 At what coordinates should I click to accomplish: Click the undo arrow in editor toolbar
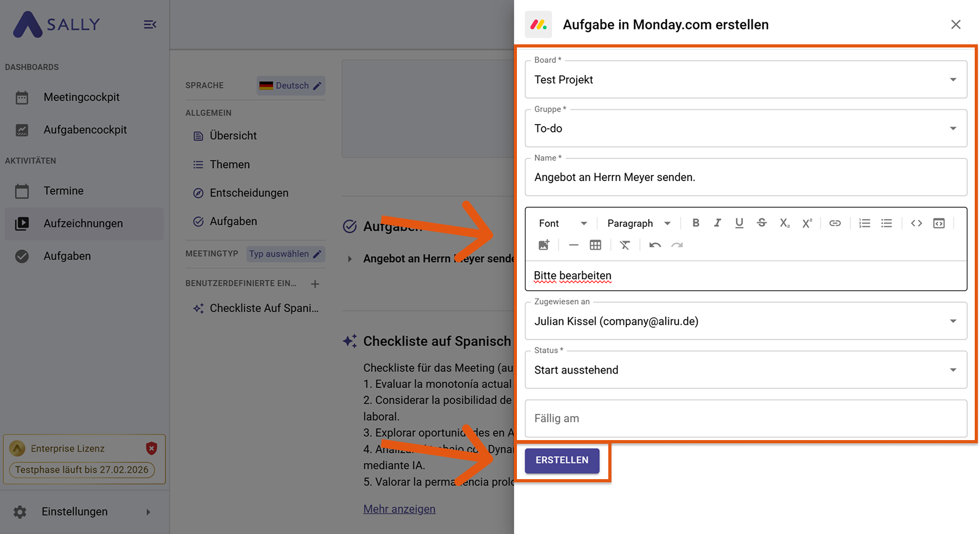tap(655, 245)
